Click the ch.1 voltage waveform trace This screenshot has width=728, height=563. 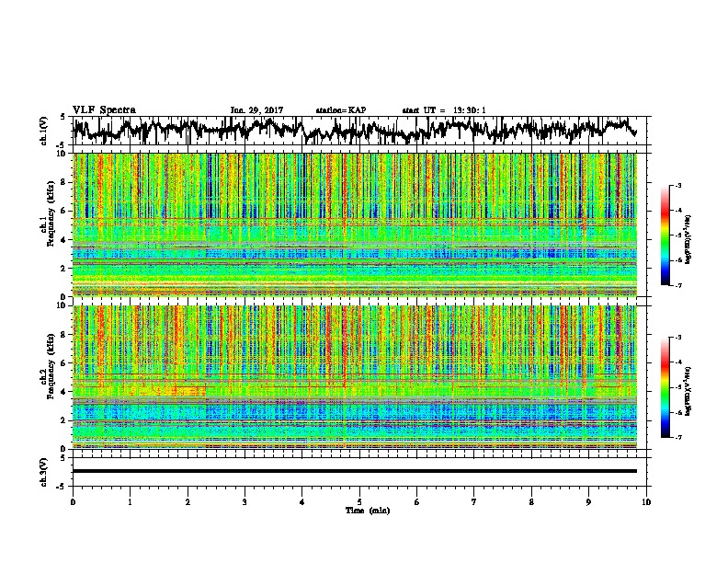pos(355,130)
